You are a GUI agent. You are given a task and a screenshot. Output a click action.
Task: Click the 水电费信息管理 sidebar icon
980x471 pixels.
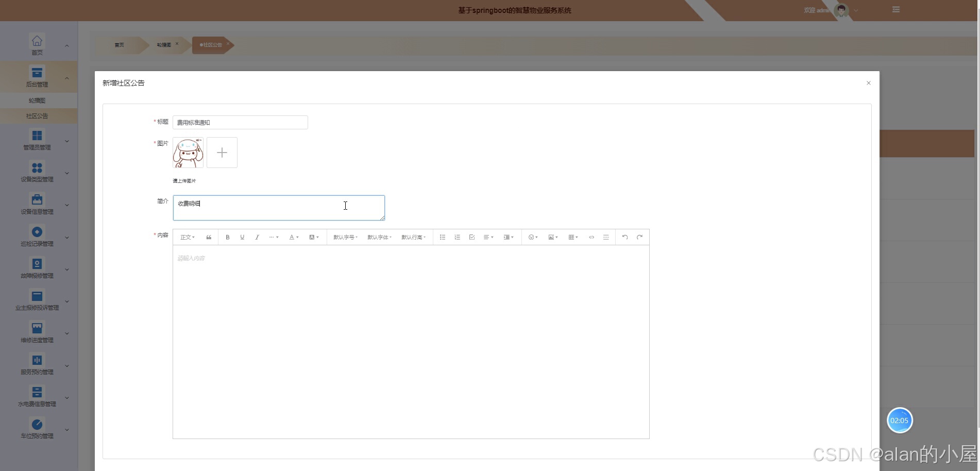pyautogui.click(x=37, y=392)
